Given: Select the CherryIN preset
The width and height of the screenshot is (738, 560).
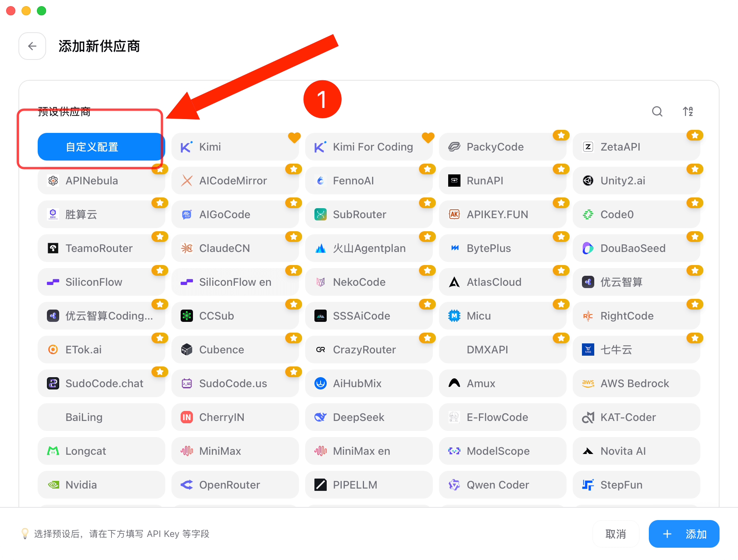Looking at the screenshot, I should click(x=235, y=417).
